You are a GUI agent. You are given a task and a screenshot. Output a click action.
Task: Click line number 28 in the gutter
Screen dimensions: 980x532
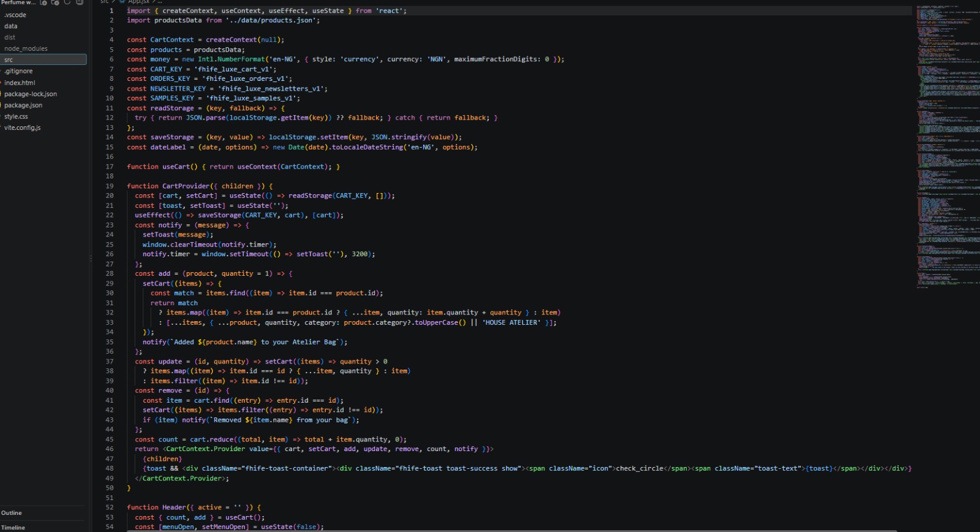(110, 274)
